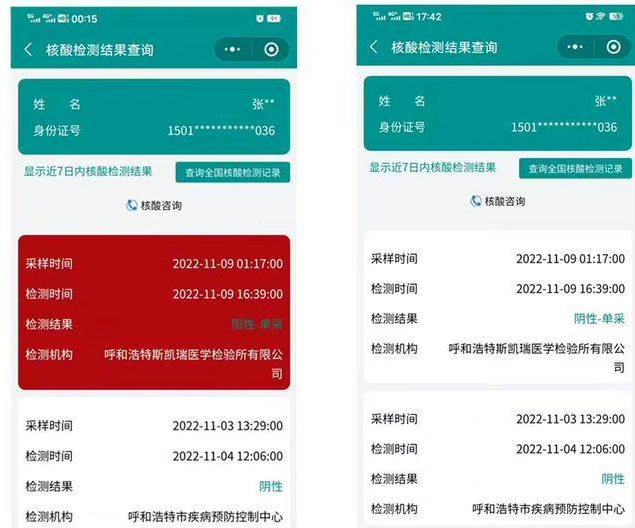Image resolution: width=635 pixels, height=528 pixels.
Task: Tap the 身份证号 row in the 00:15 screen
Action: (x=153, y=130)
